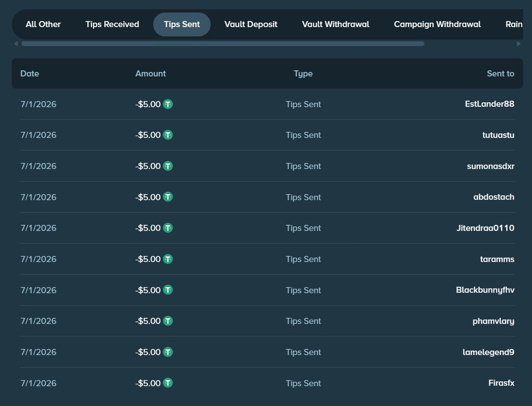Click Tether coin icon in sumonasdxr row

pos(168,166)
